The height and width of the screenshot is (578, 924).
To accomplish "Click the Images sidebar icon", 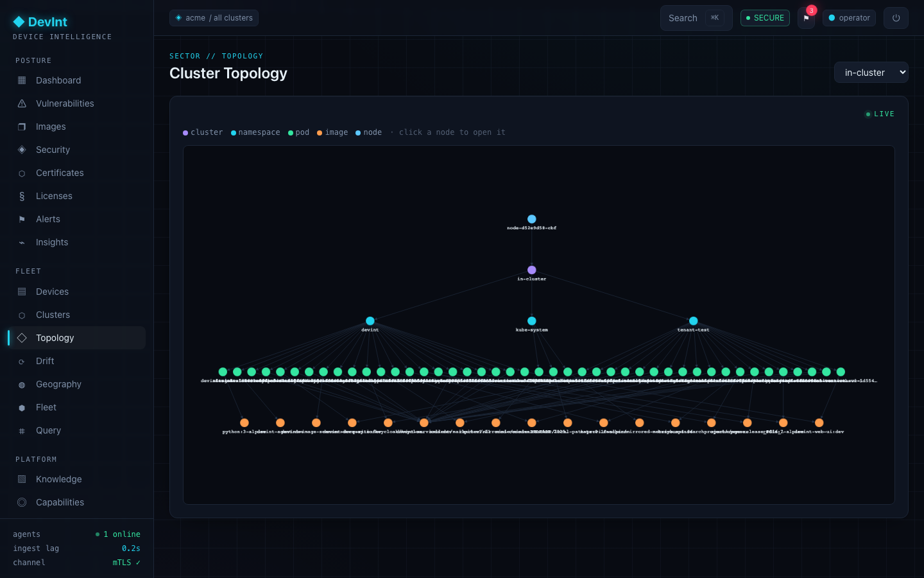I will tap(22, 127).
